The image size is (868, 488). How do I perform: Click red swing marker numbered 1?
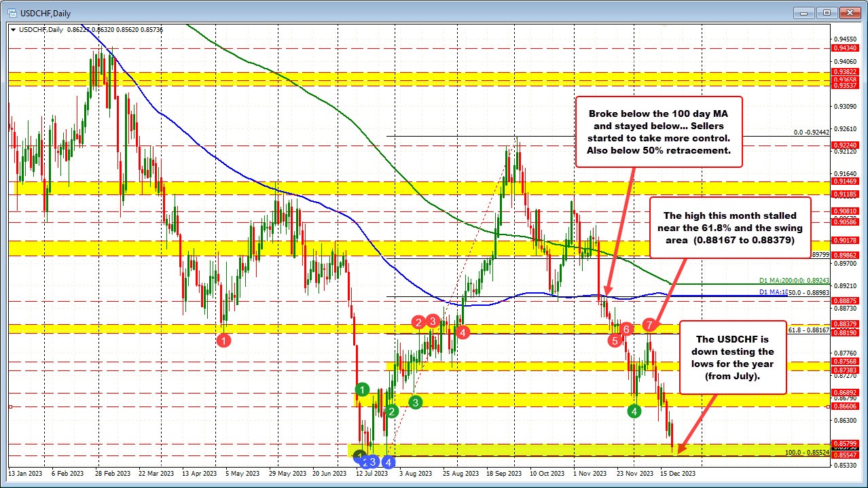click(x=225, y=341)
